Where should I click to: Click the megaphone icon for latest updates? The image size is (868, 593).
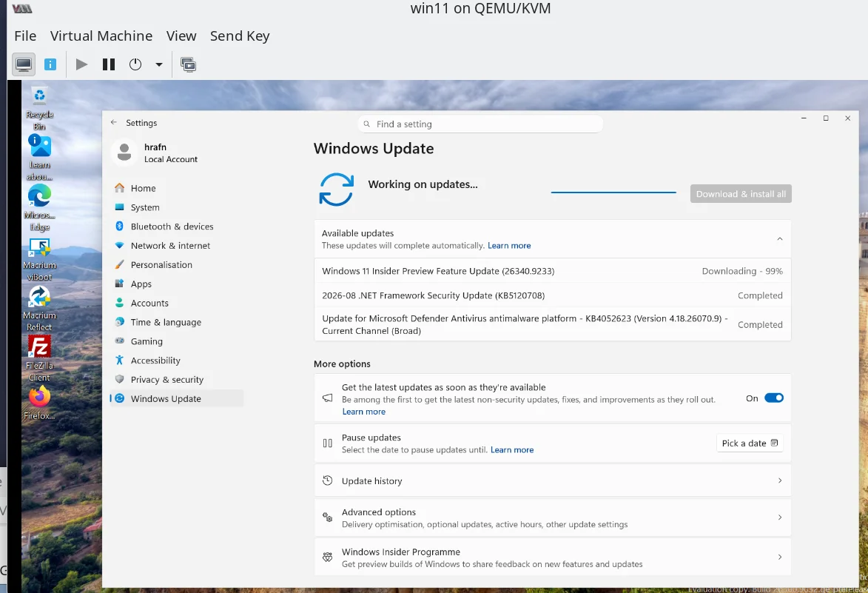point(328,398)
